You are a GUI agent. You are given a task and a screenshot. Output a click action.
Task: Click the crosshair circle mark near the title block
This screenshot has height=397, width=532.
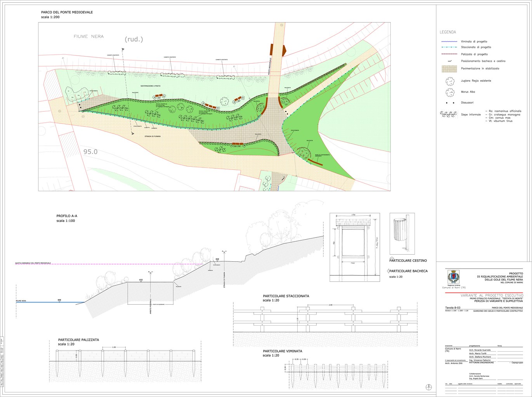click(x=429, y=387)
